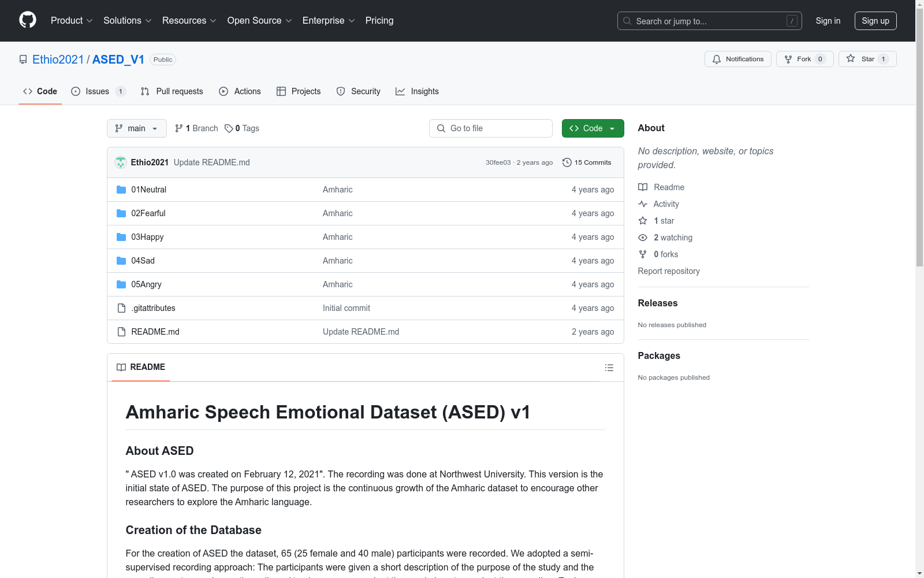
Task: Expand the Product menu
Action: click(72, 21)
